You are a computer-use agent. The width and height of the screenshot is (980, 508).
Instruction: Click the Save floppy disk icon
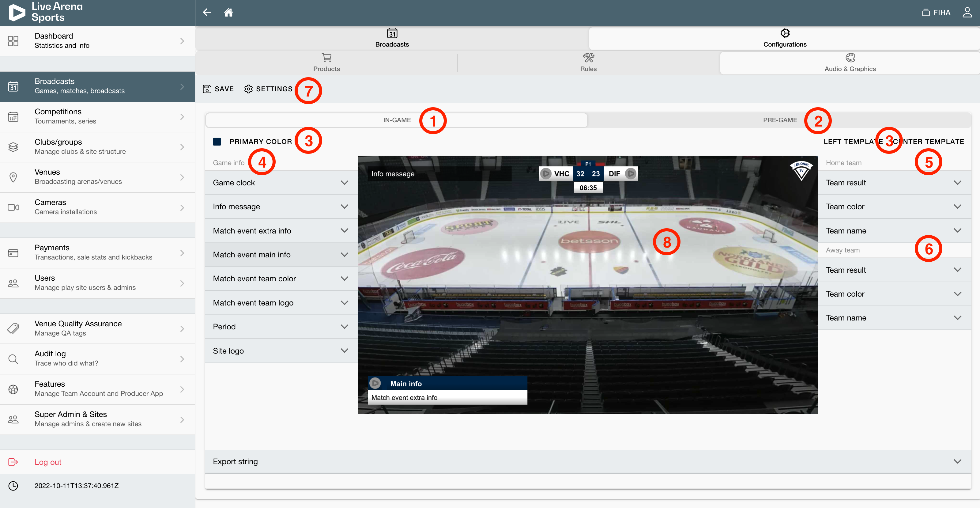point(207,89)
